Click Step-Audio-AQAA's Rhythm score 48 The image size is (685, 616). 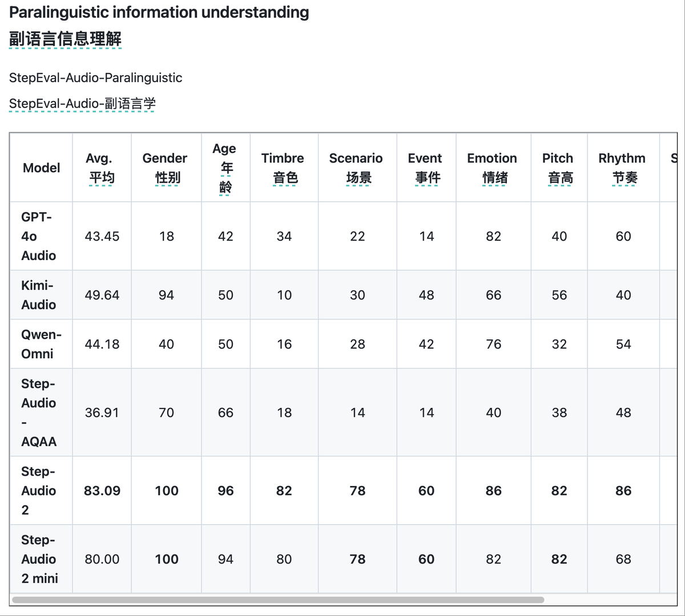(x=623, y=412)
